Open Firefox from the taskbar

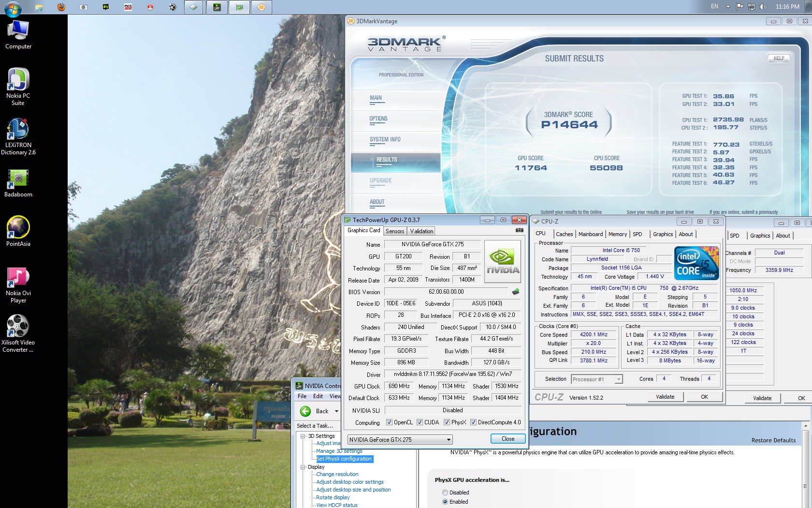(61, 7)
